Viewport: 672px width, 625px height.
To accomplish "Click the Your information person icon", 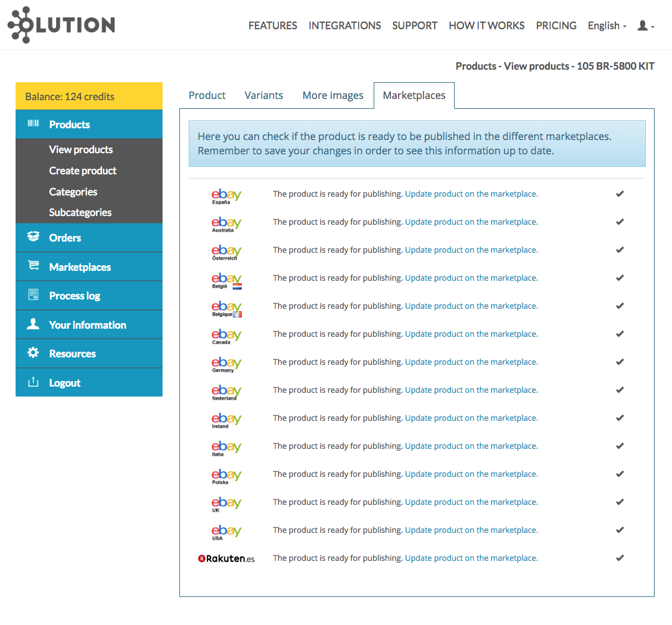I will pos(33,324).
